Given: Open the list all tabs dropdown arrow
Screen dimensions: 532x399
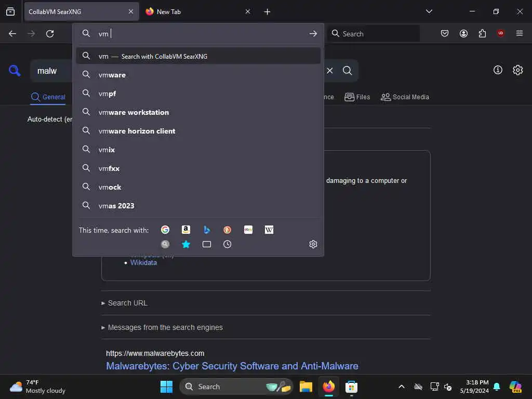Looking at the screenshot, I should coord(429,11).
